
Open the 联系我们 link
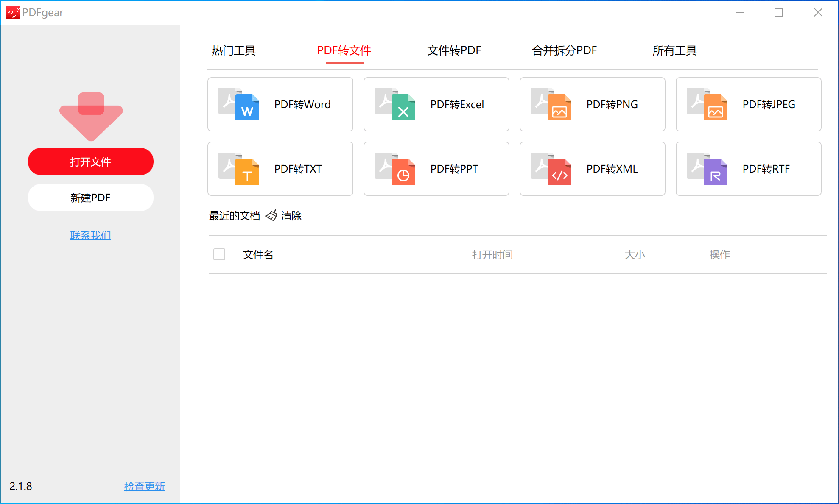click(90, 235)
